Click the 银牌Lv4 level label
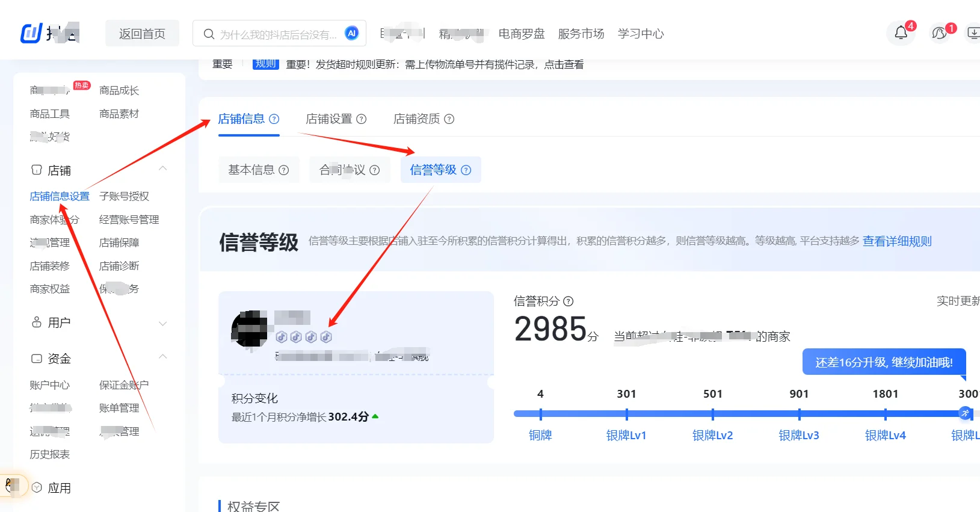Viewport: 980px width, 512px height. pyautogui.click(x=885, y=435)
